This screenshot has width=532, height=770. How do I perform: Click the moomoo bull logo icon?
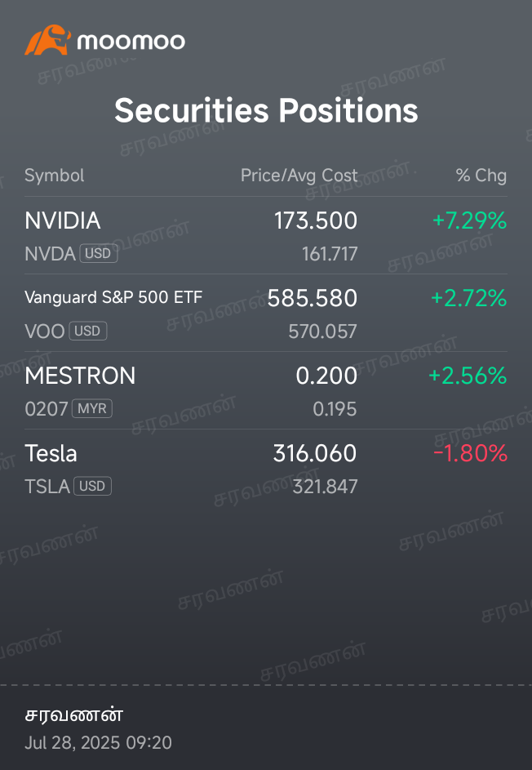click(x=47, y=40)
